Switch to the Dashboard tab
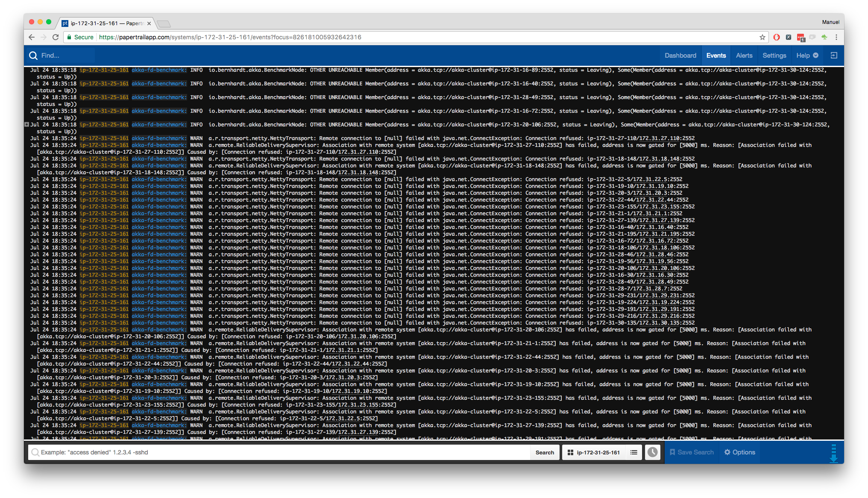 pyautogui.click(x=680, y=56)
